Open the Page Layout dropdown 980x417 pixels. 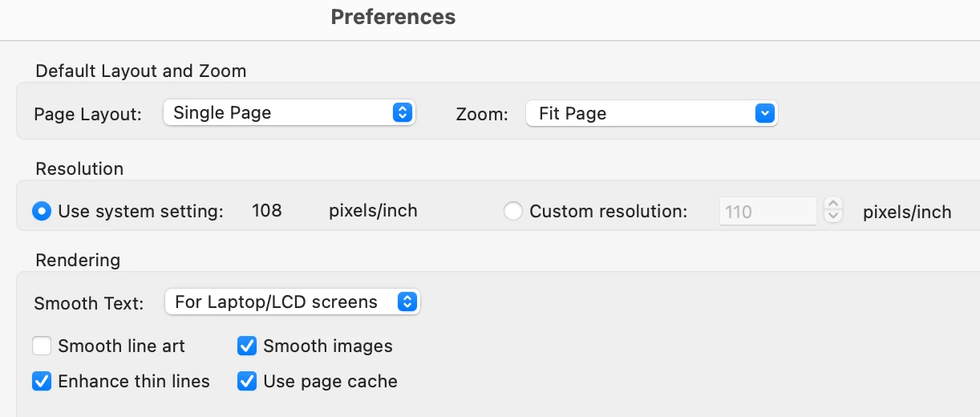pos(289,113)
